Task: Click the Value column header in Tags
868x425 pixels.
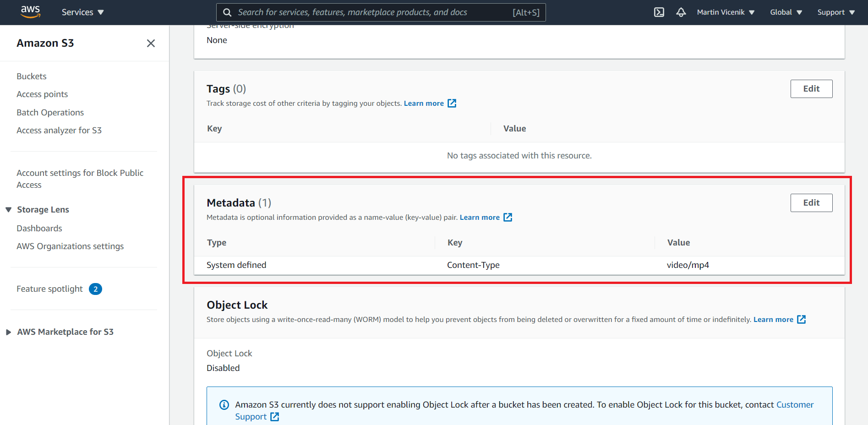Action: tap(514, 129)
